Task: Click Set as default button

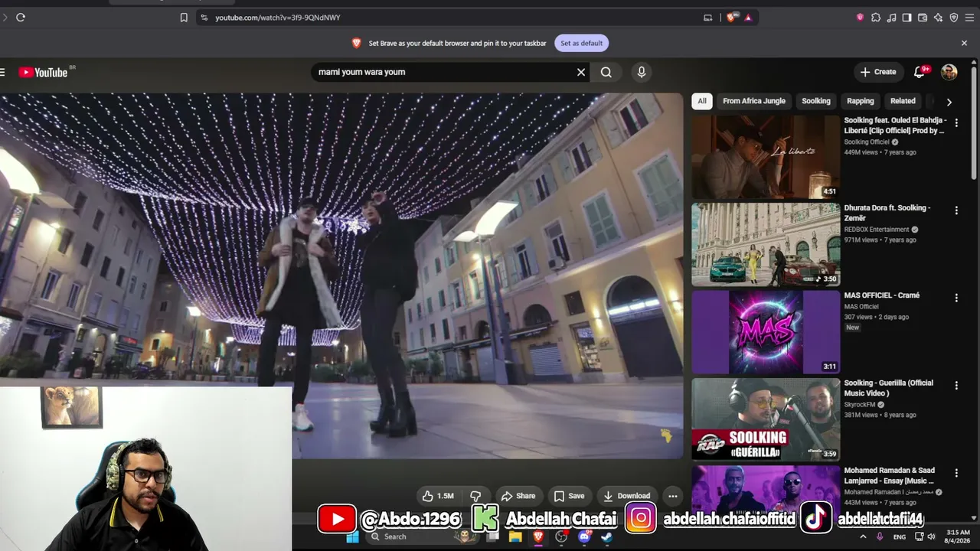Action: tap(581, 44)
